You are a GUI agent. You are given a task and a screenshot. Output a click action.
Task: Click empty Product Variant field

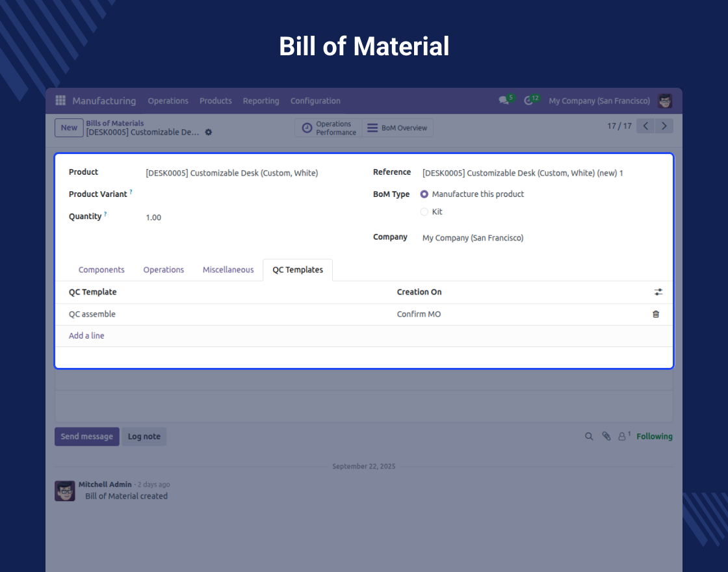[251, 194]
